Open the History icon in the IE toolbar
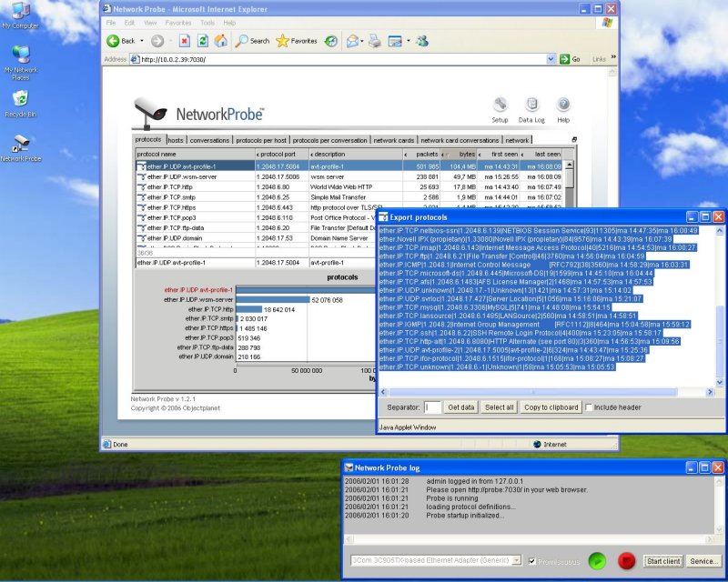The image size is (728, 582). (x=330, y=41)
